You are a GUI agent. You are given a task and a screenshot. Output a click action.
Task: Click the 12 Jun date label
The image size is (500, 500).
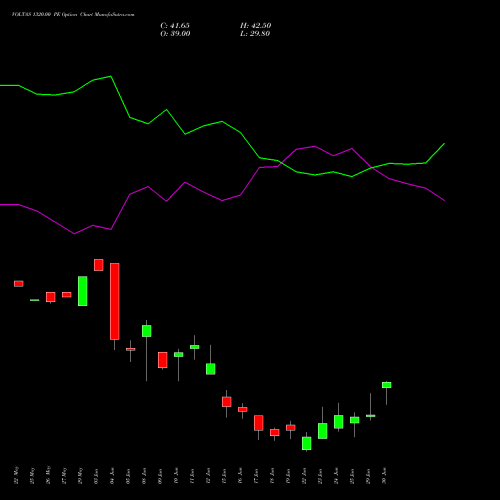pyautogui.click(x=209, y=476)
